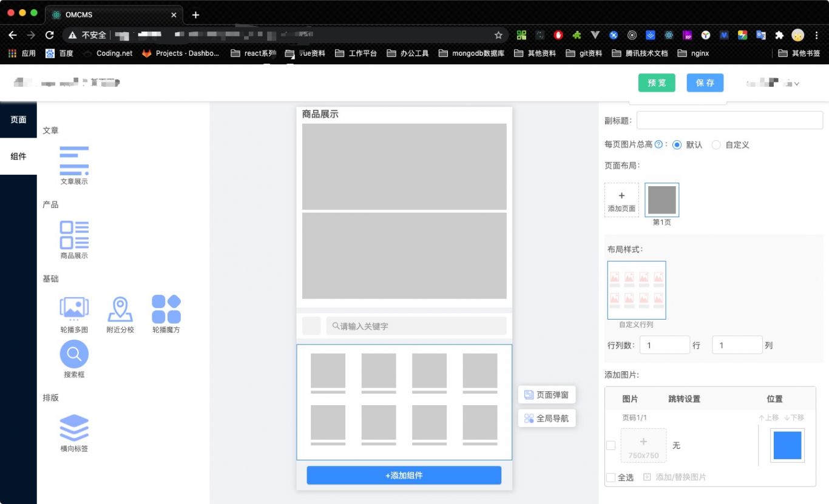This screenshot has width=829, height=504.
Task: Click the 下移 move down arrow
Action: coord(794,418)
